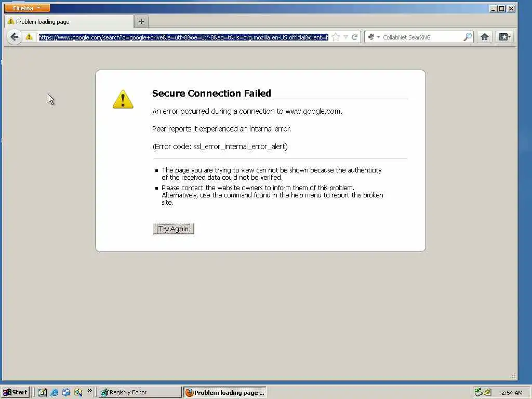Click the 2:54 AM clock

point(512,393)
